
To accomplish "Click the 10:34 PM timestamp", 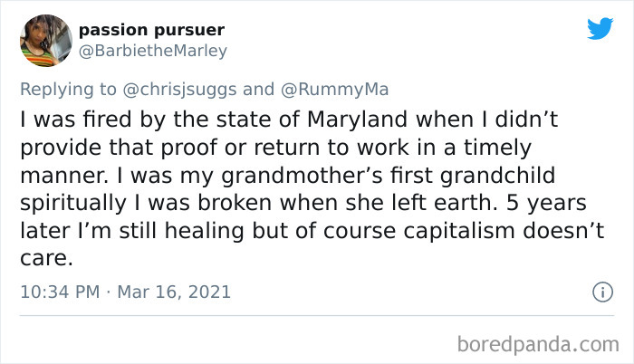I will [60, 292].
